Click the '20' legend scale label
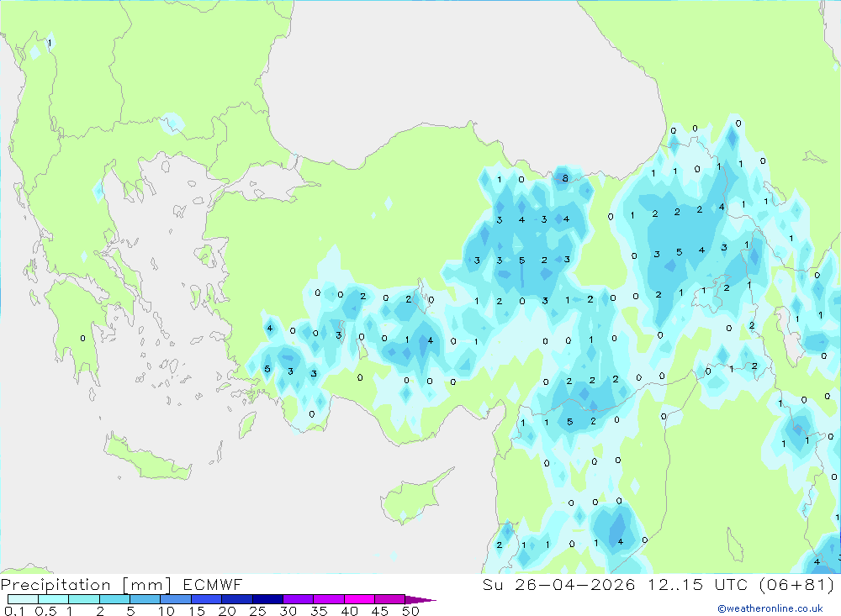 (227, 611)
